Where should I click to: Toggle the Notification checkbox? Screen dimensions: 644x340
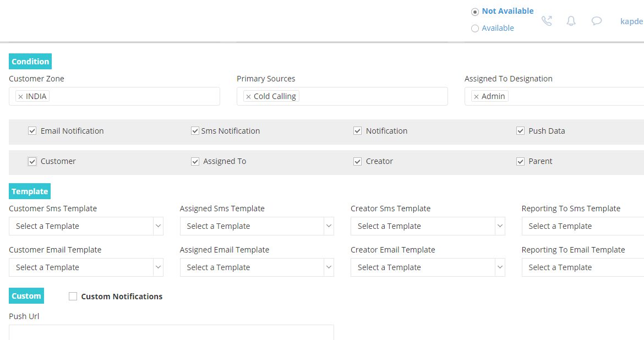[357, 130]
